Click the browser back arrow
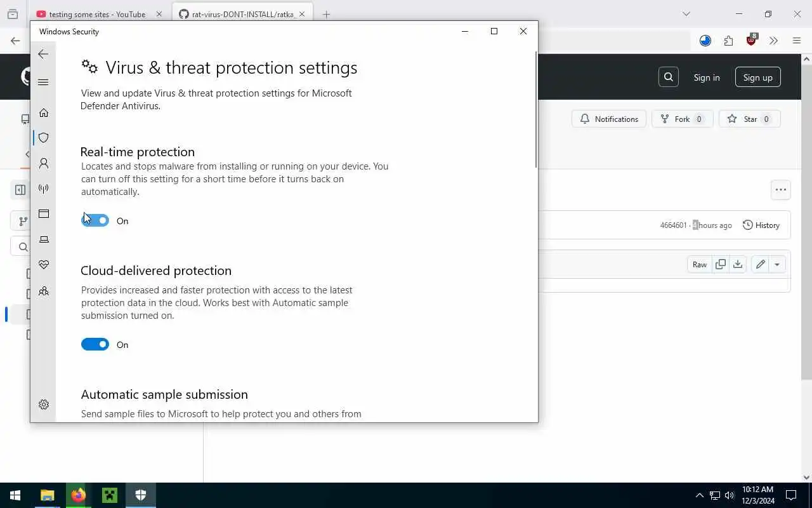This screenshot has width=812, height=508. click(x=15, y=41)
